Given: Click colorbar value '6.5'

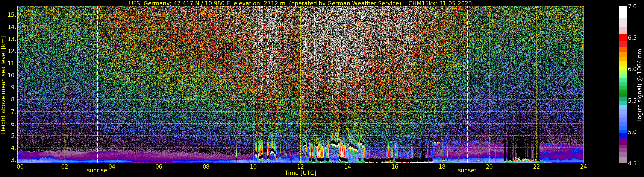Looking at the screenshot, I should (632, 38).
